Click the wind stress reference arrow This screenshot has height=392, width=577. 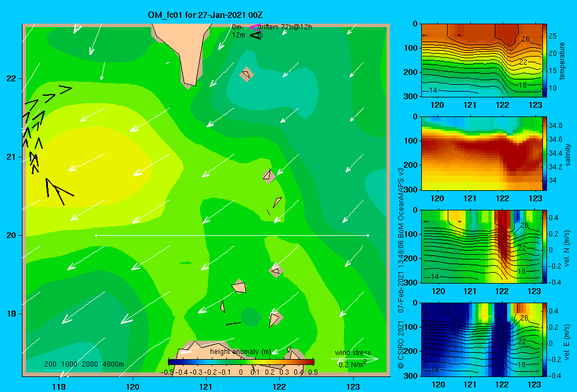point(354,359)
